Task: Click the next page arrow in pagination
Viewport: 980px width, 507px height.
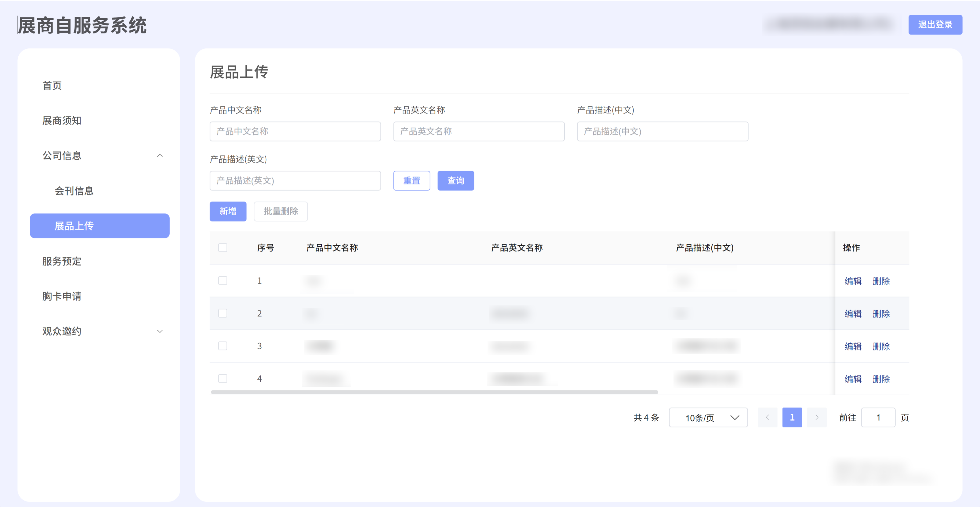Action: coord(816,417)
